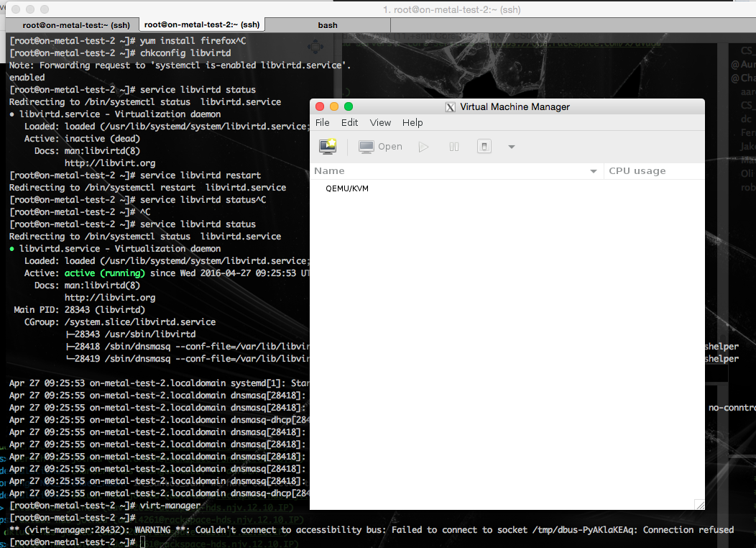Image resolution: width=756 pixels, height=548 pixels.
Task: Click the 'virt-manager' command text in terminal
Action: (x=170, y=506)
